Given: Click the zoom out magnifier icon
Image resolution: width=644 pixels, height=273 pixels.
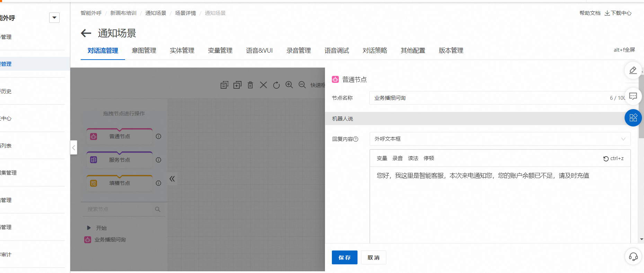Looking at the screenshot, I should [x=302, y=85].
